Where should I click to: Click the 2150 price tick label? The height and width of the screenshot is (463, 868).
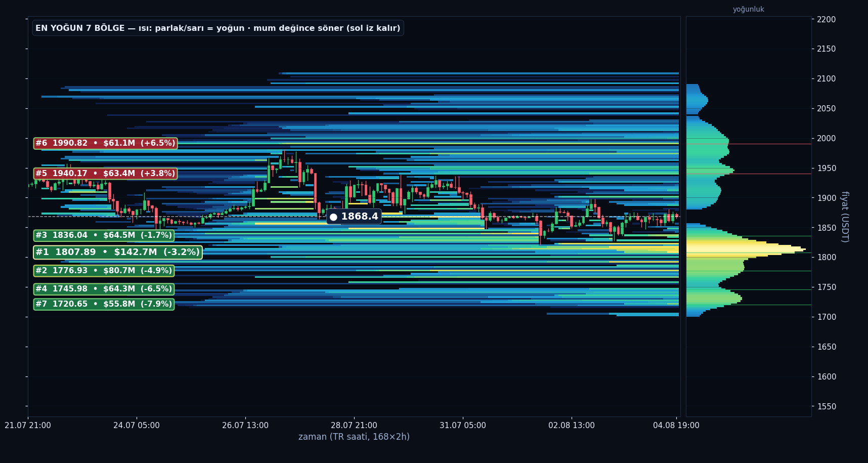point(826,49)
